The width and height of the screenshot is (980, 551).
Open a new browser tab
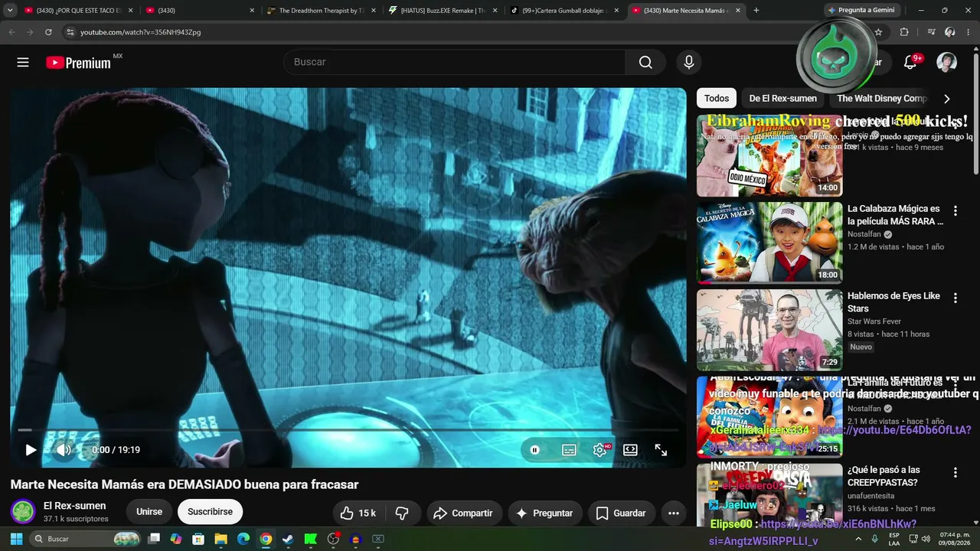coord(756,11)
